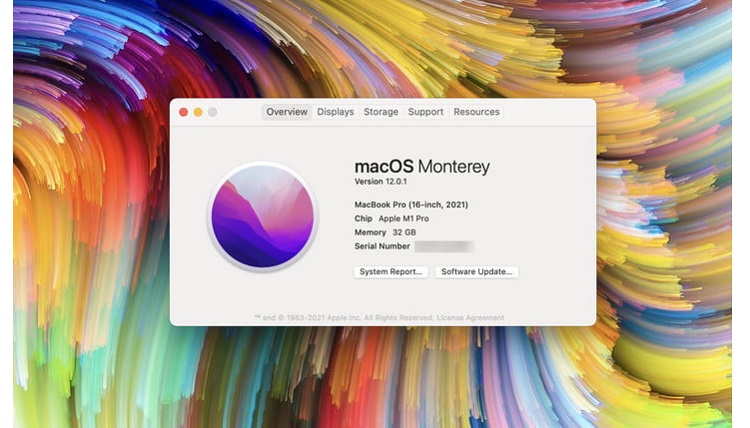Click the blurred serial number value

pyautogui.click(x=444, y=246)
